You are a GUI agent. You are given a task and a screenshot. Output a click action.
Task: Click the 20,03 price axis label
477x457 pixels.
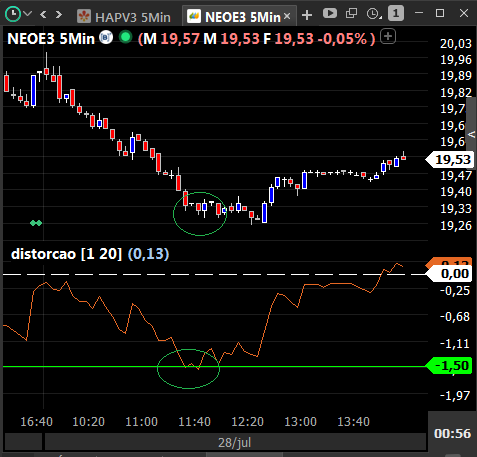click(x=456, y=44)
